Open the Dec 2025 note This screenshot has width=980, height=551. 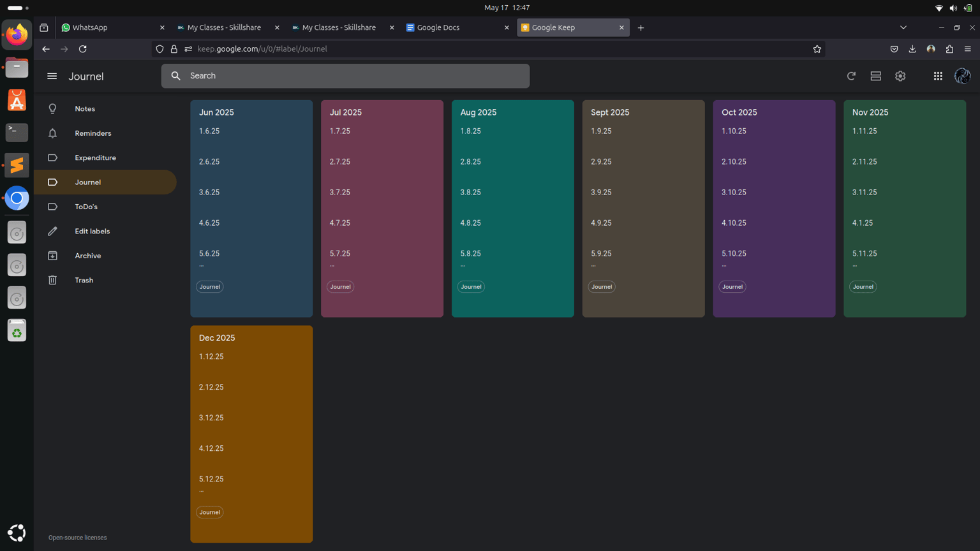(251, 434)
